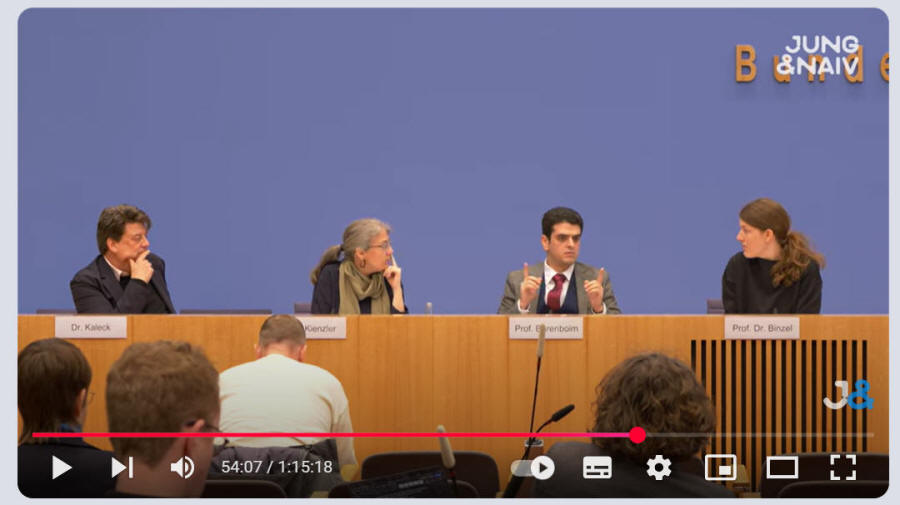Click the Prof. Barenboim nameplate
Viewport: 900px width, 505px height.
[x=545, y=327]
